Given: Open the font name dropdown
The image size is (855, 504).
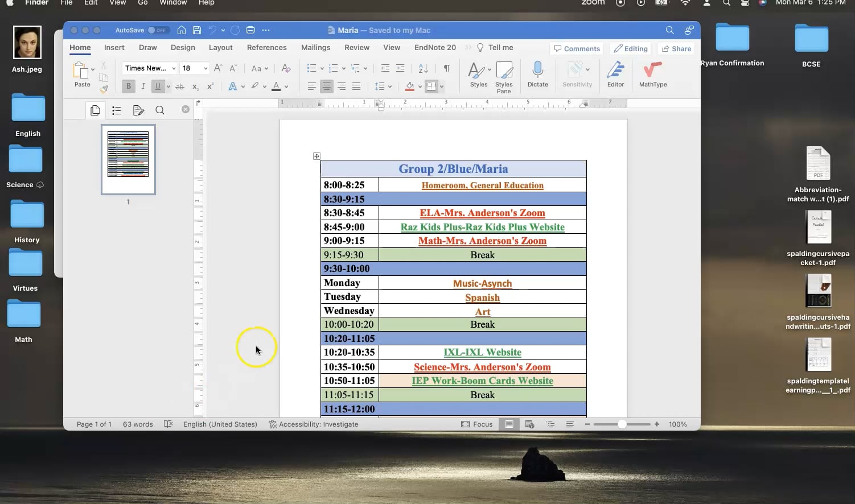Looking at the screenshot, I should click(x=174, y=68).
